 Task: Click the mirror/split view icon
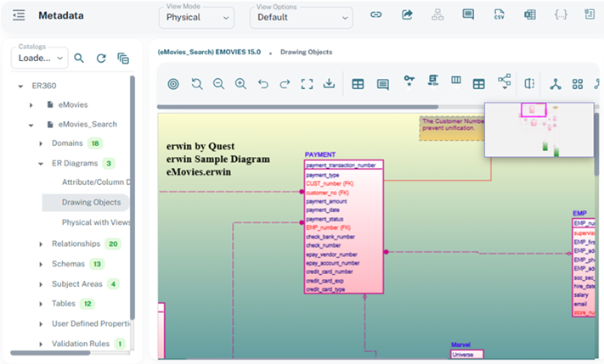(529, 83)
